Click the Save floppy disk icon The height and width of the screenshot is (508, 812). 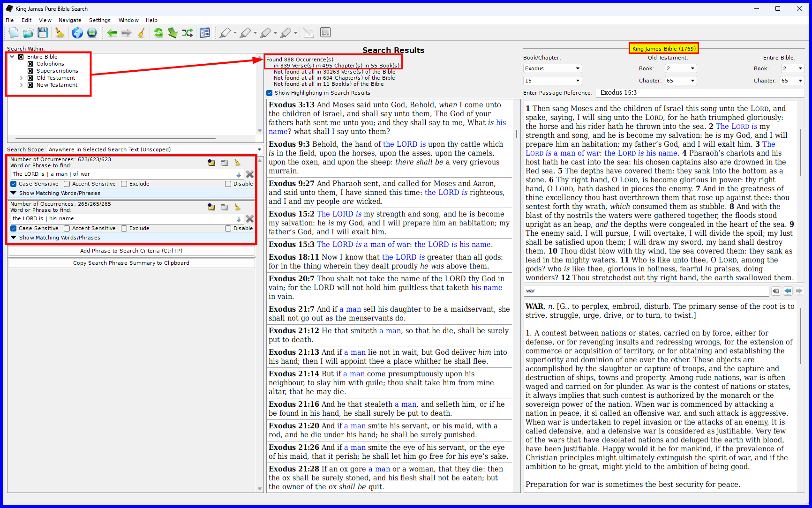(x=43, y=33)
